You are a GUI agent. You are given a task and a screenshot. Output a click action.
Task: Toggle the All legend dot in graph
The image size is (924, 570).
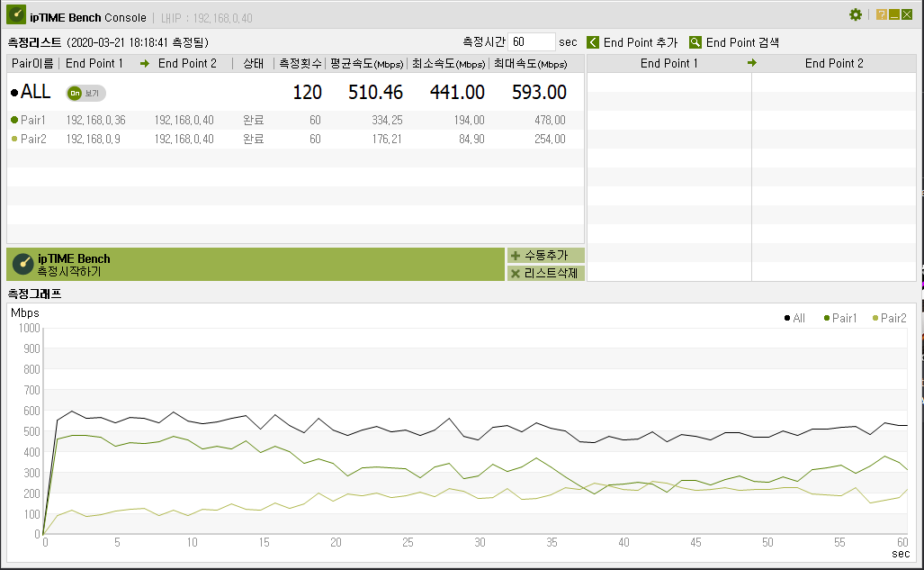coord(787,318)
